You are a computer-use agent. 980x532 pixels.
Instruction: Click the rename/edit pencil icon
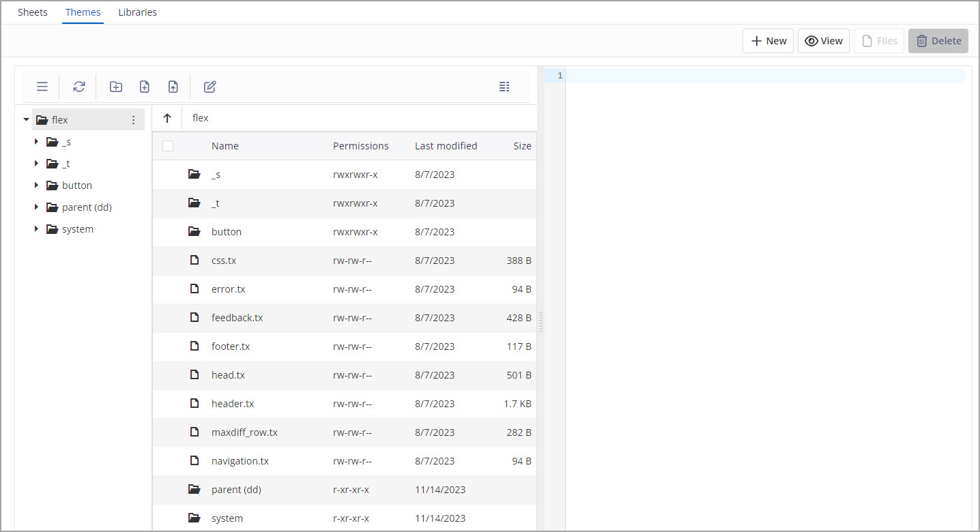[210, 87]
